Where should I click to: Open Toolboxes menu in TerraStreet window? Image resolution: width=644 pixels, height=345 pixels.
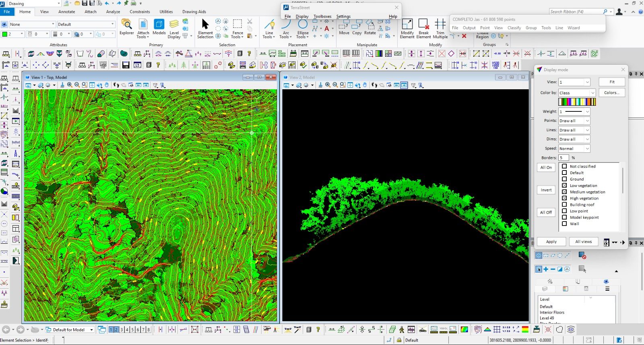[x=322, y=16]
